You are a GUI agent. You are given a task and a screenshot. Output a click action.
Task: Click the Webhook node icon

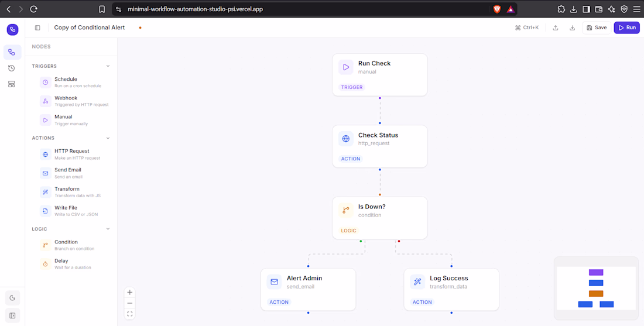[x=46, y=101]
